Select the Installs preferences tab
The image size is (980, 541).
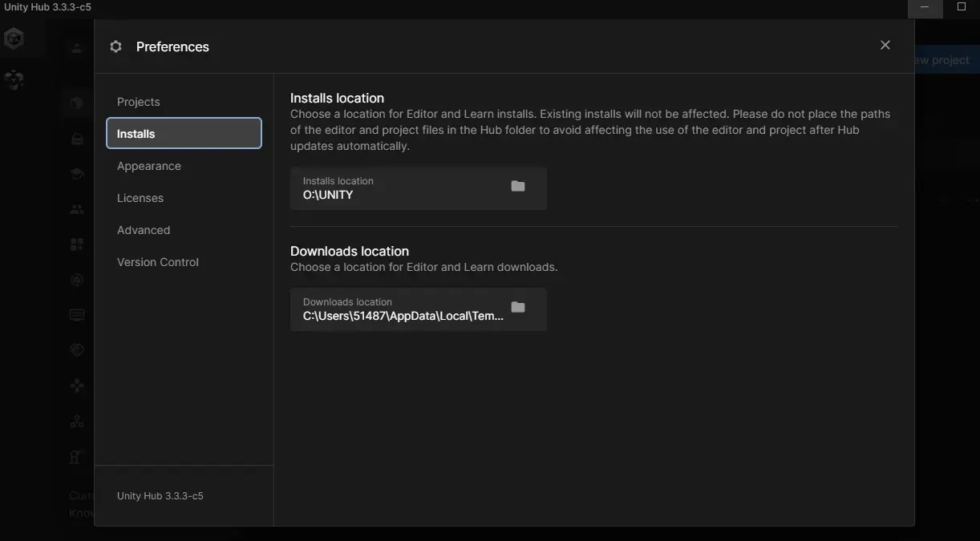184,134
